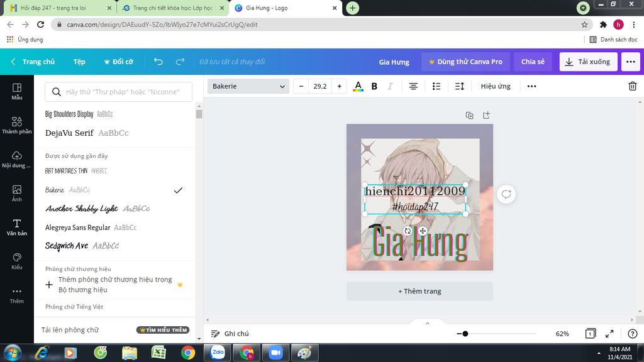Click Dùng thử Canva Pro
Image resolution: width=644 pixels, height=362 pixels.
pyautogui.click(x=466, y=62)
